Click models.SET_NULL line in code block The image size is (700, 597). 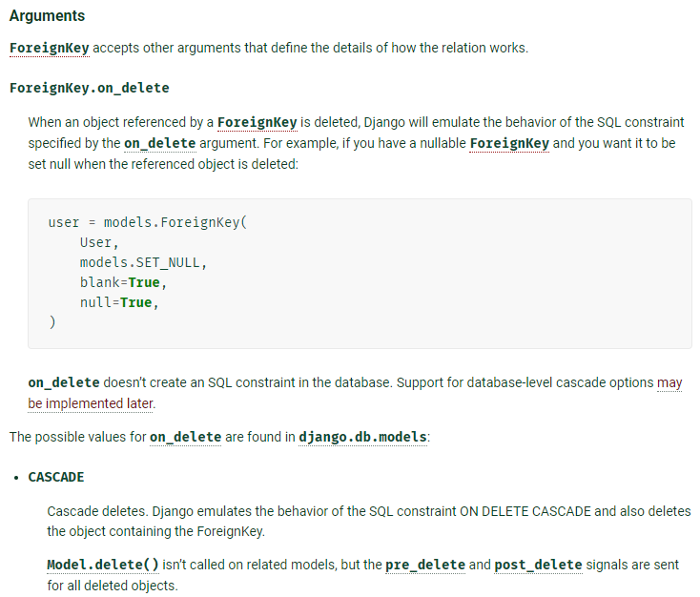pos(143,262)
